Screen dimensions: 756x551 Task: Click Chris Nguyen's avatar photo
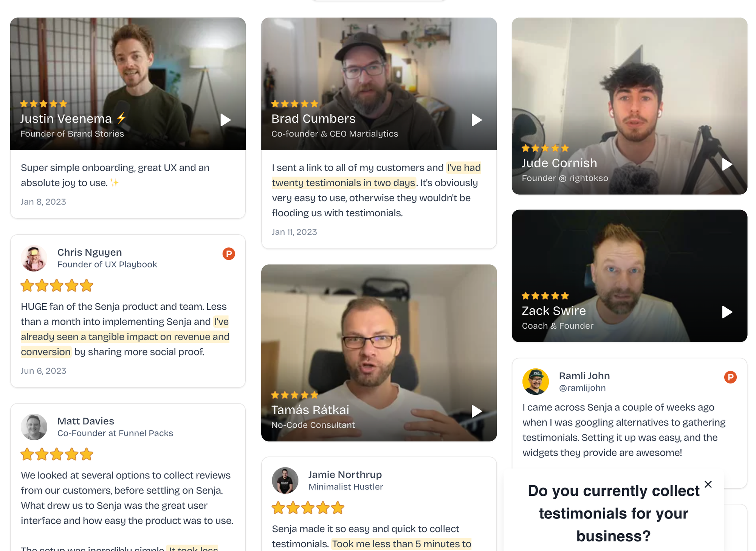[34, 258]
